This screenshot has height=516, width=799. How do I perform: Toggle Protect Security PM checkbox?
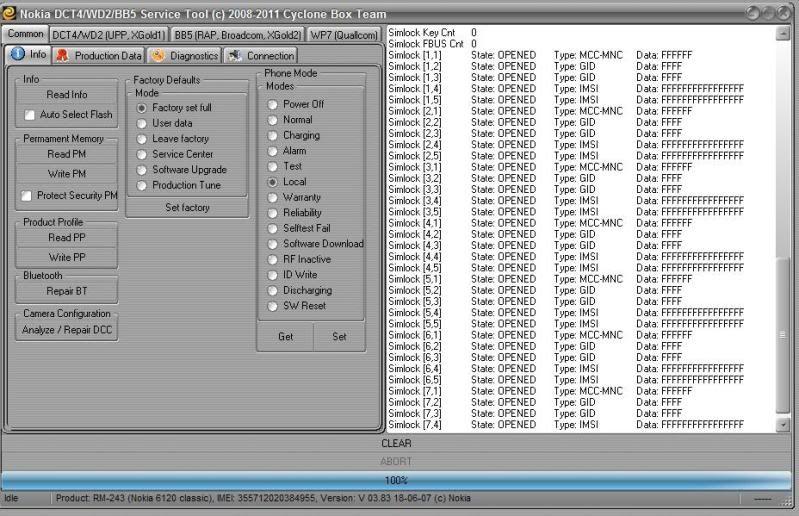[x=27, y=196]
